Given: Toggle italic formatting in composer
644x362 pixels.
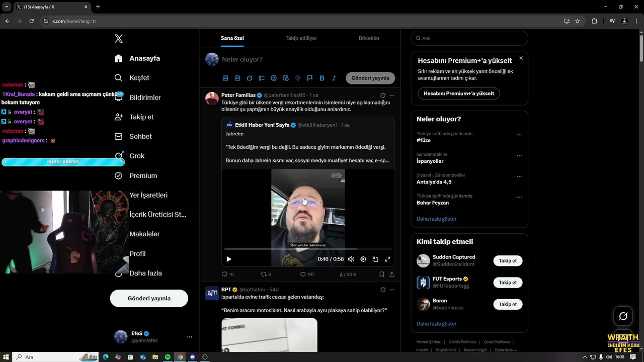Looking at the screenshot, I should tap(334, 78).
